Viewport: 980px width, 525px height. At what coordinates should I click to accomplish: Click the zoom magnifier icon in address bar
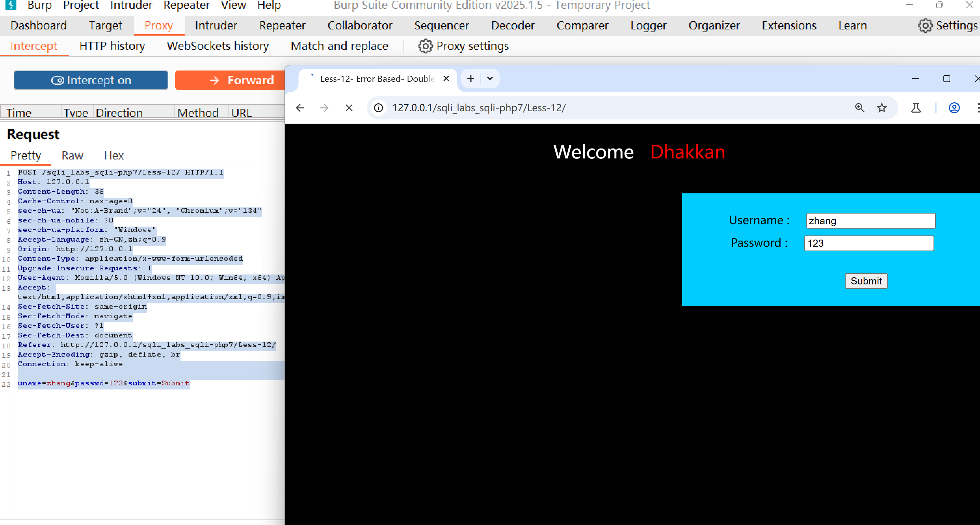pyautogui.click(x=859, y=108)
